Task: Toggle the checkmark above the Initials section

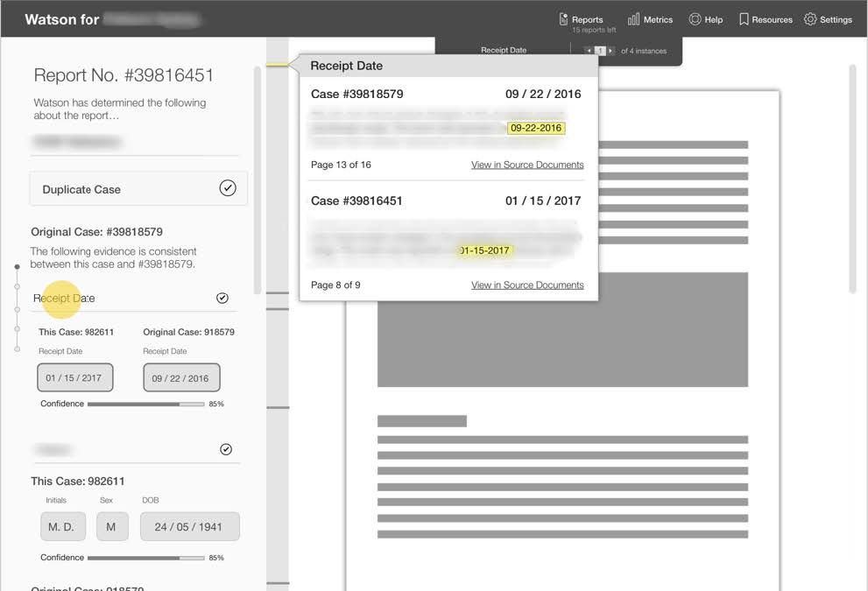Action: (226, 449)
